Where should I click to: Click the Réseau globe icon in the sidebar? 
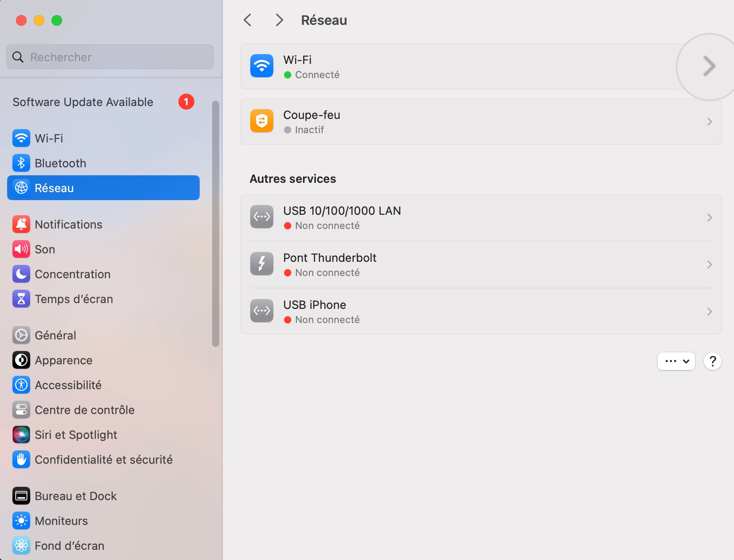point(21,188)
